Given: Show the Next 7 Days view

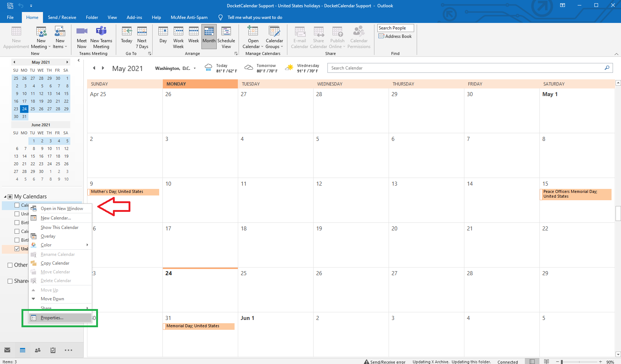Looking at the screenshot, I should (x=142, y=37).
